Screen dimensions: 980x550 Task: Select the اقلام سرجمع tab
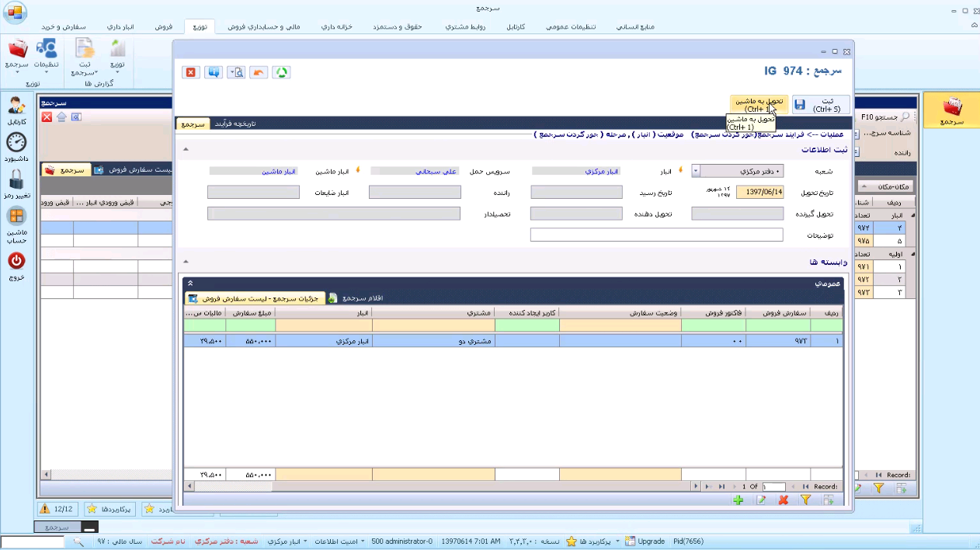tap(363, 298)
